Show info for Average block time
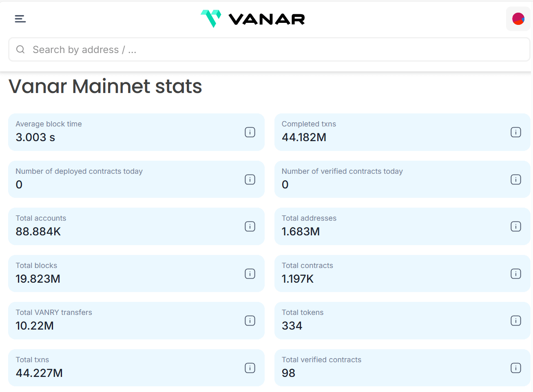Image resolution: width=533 pixels, height=392 pixels. [250, 132]
